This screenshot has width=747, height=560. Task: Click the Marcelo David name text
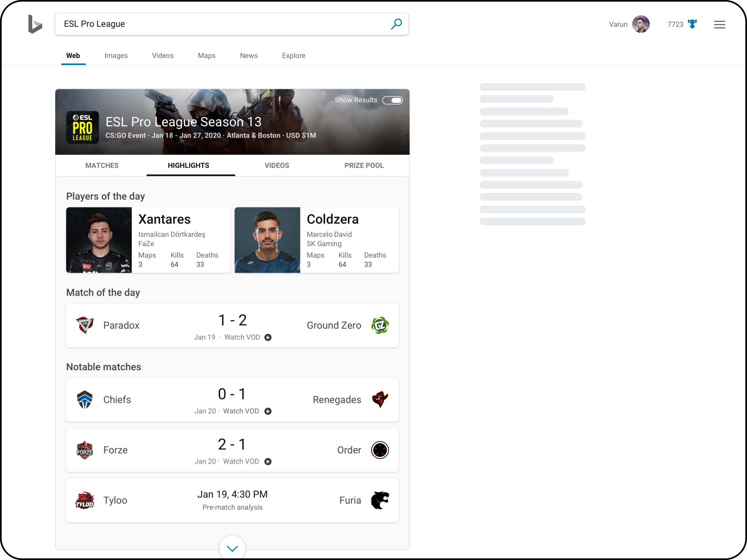click(329, 234)
